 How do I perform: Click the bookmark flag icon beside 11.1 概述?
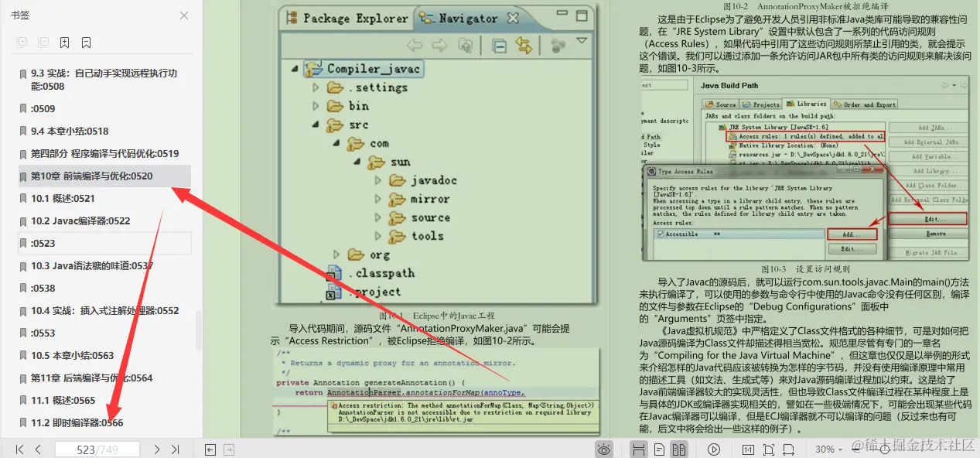coord(24,400)
